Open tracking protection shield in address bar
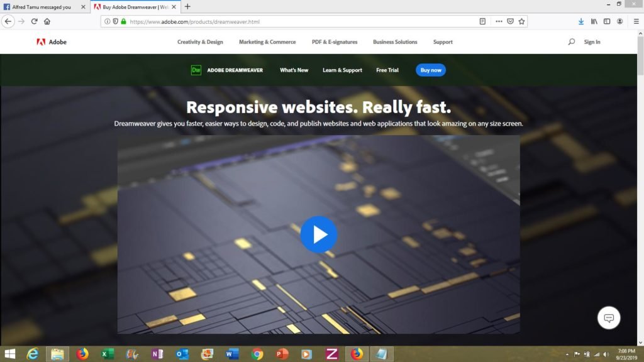This screenshot has width=644, height=362. tap(116, 21)
